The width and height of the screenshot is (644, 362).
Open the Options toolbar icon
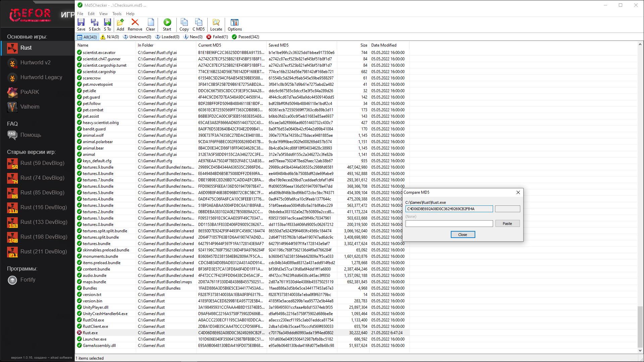[234, 24]
